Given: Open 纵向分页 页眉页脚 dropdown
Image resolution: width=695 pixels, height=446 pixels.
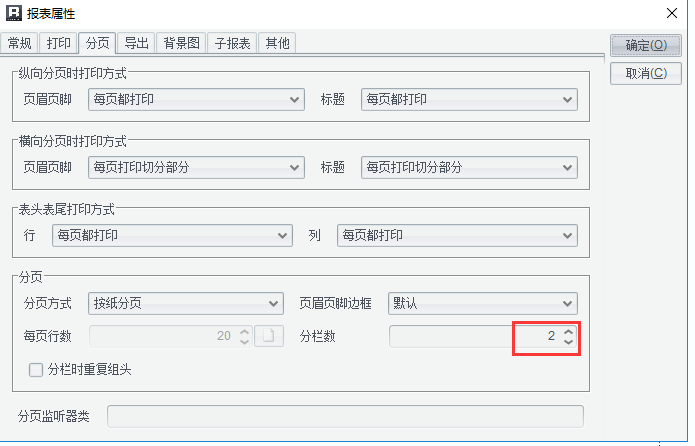Looking at the screenshot, I should pyautogui.click(x=196, y=99).
